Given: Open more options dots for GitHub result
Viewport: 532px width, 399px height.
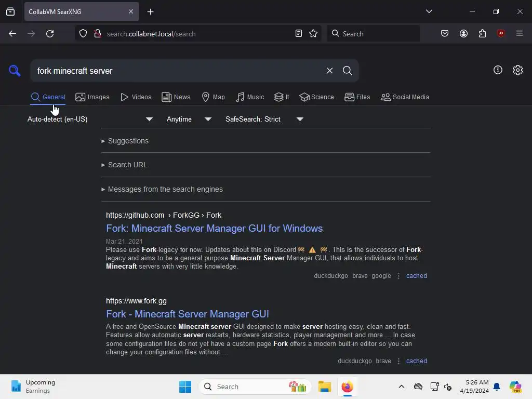Looking at the screenshot, I should coord(398,276).
